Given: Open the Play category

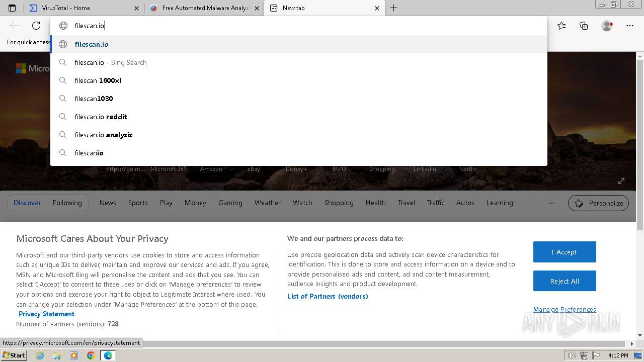Looking at the screenshot, I should (166, 203).
